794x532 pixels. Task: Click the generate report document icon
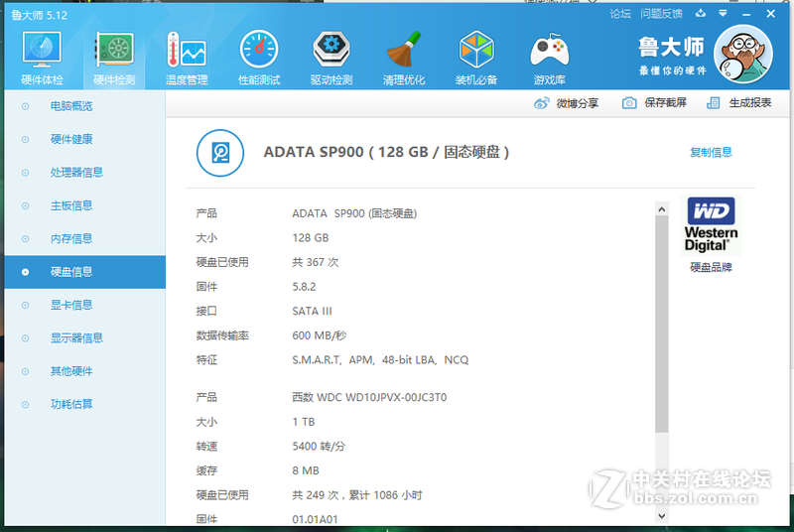[x=713, y=103]
